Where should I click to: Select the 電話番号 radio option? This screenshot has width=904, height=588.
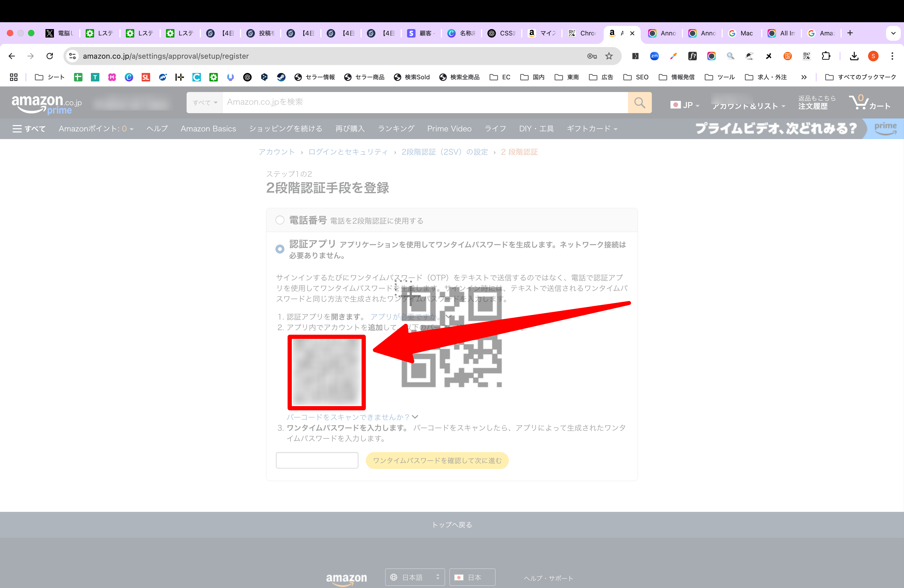click(280, 220)
